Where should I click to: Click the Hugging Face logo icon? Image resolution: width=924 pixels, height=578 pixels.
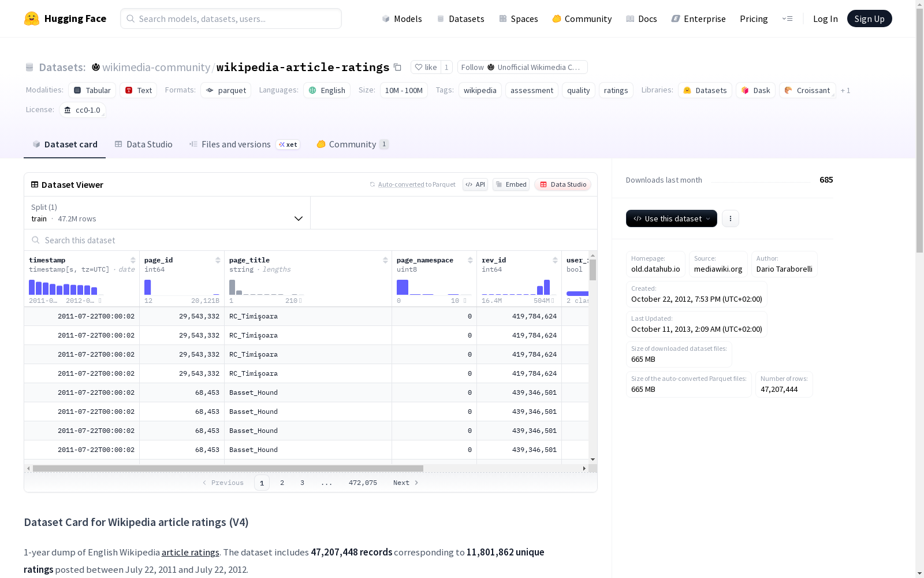(x=32, y=18)
